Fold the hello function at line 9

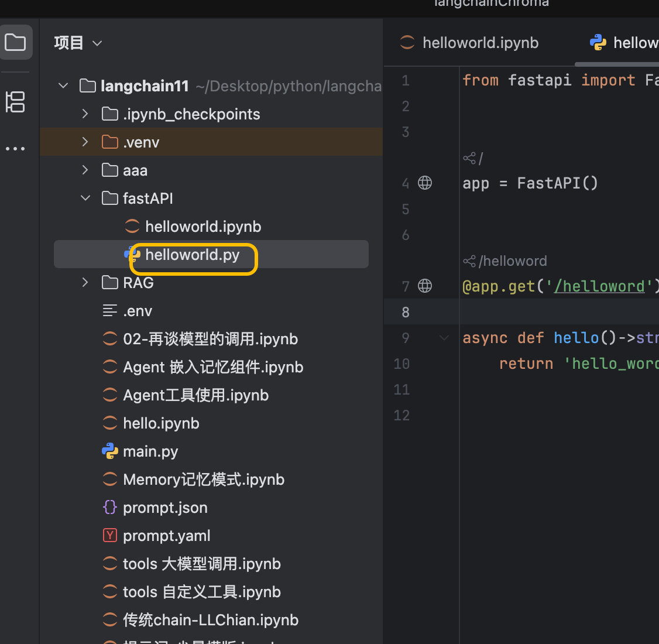click(444, 338)
